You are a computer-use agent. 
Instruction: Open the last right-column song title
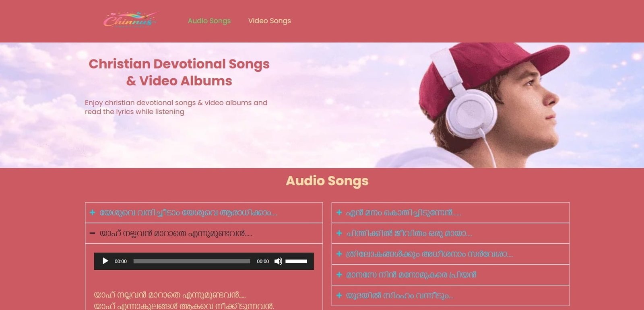point(400,296)
